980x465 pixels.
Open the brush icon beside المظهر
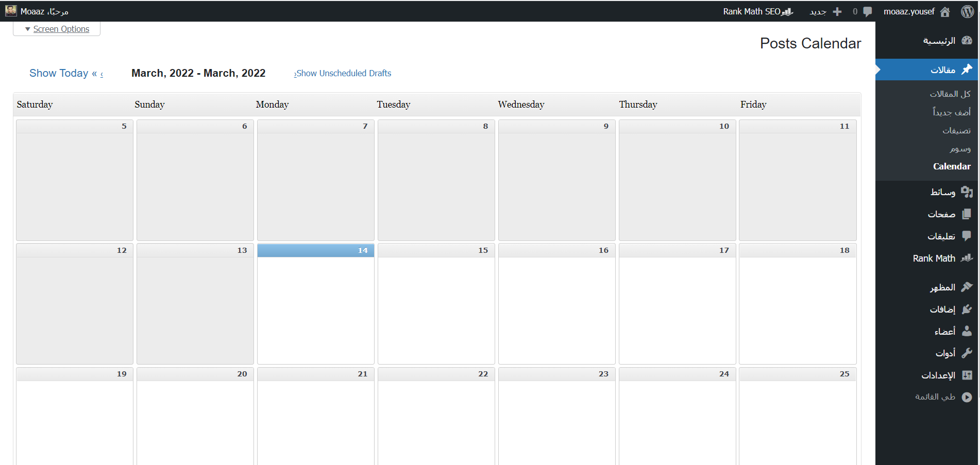tap(967, 287)
